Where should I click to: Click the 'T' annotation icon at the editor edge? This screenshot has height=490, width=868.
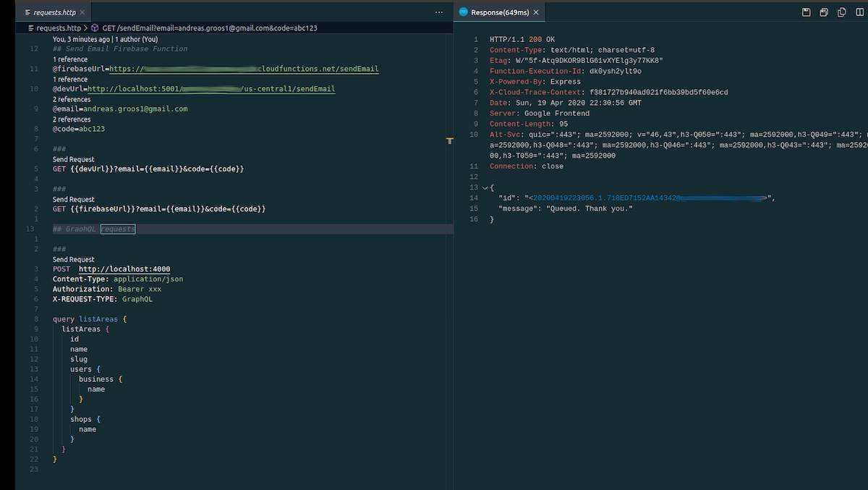point(450,140)
